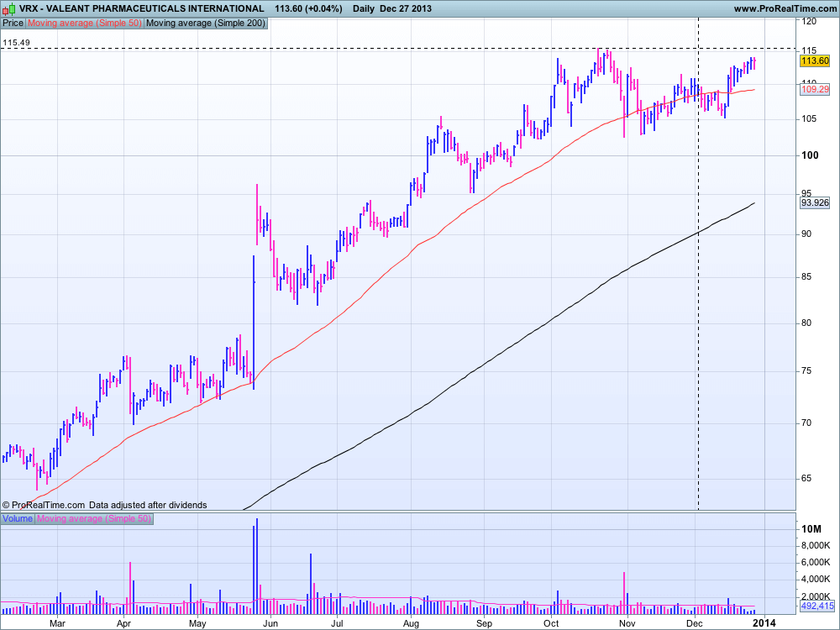Image resolution: width=840 pixels, height=630 pixels.
Task: Click the 80 price axis label
Action: (x=806, y=323)
